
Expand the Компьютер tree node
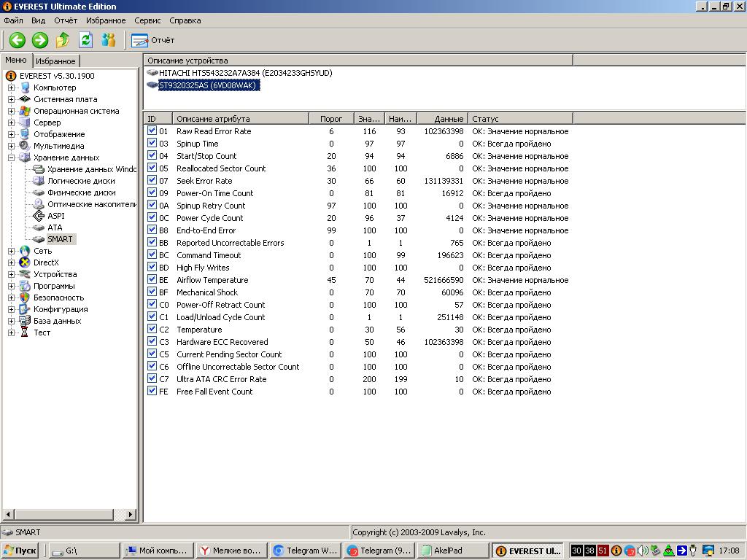(12, 87)
